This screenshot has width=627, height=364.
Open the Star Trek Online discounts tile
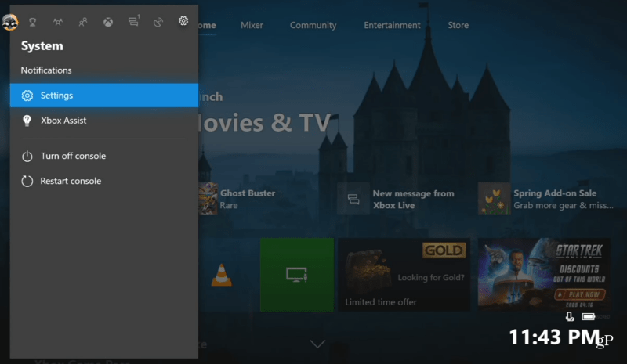coord(544,275)
